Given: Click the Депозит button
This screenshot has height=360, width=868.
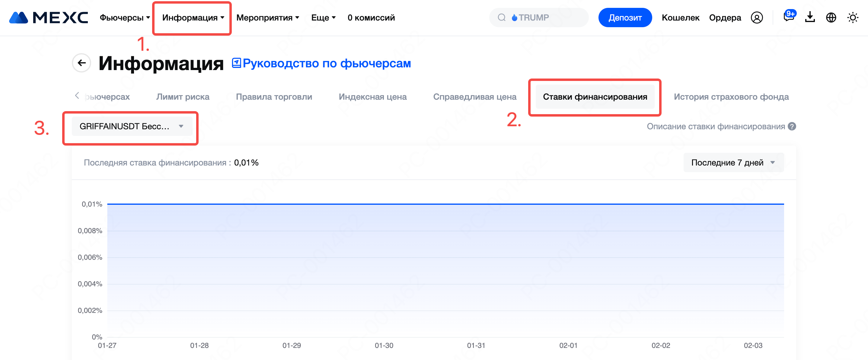Looking at the screenshot, I should 625,18.
